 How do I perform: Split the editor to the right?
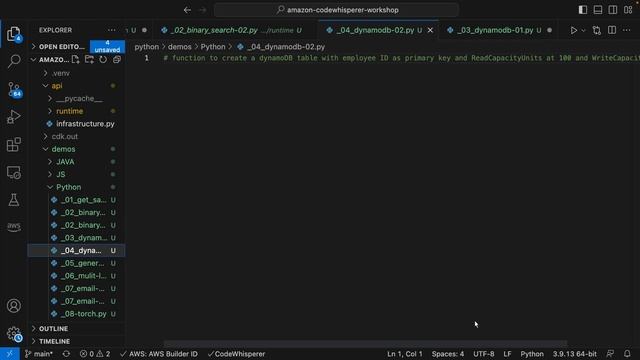612,30
